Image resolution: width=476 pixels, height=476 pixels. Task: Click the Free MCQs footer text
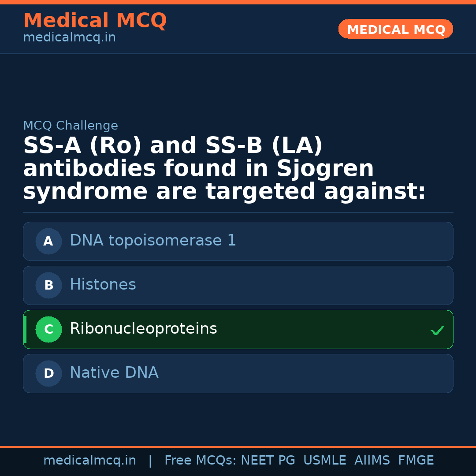tap(200, 461)
